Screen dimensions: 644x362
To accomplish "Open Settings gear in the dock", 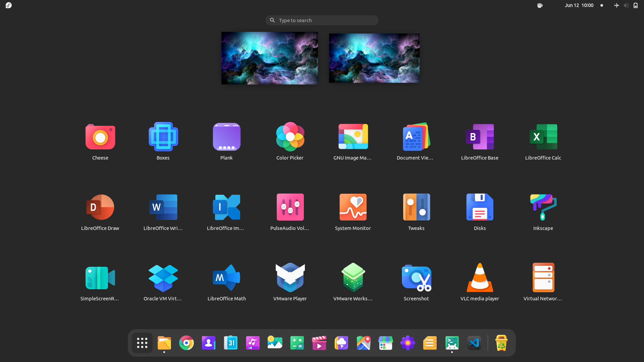I will click(408, 343).
